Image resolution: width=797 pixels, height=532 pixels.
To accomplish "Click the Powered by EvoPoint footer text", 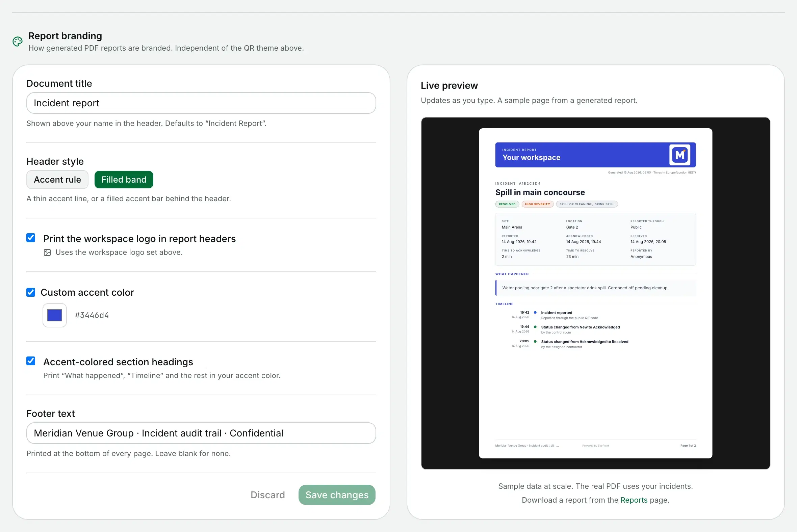I will (x=595, y=446).
